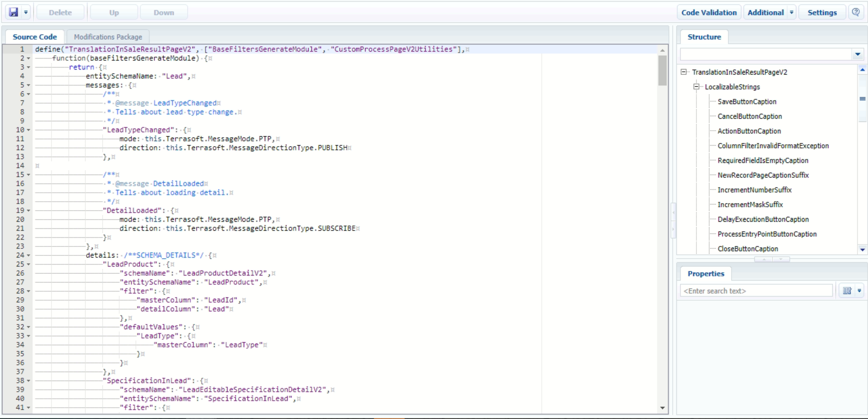Click the Save floppy disk icon
This screenshot has height=419, width=868.
coord(13,12)
